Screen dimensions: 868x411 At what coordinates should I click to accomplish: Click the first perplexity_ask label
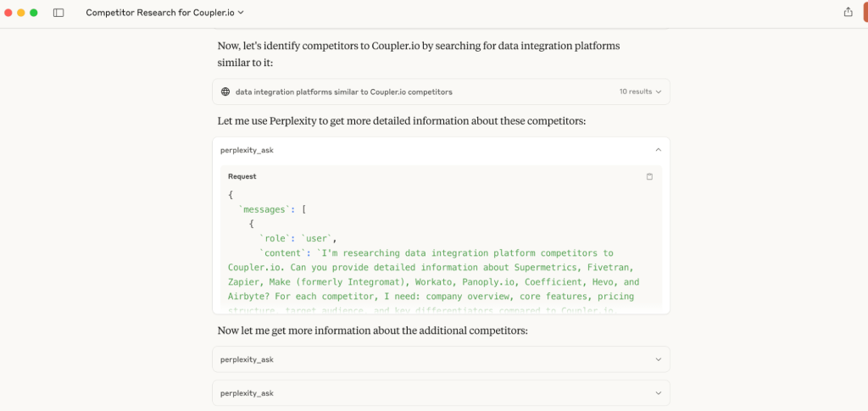(247, 150)
